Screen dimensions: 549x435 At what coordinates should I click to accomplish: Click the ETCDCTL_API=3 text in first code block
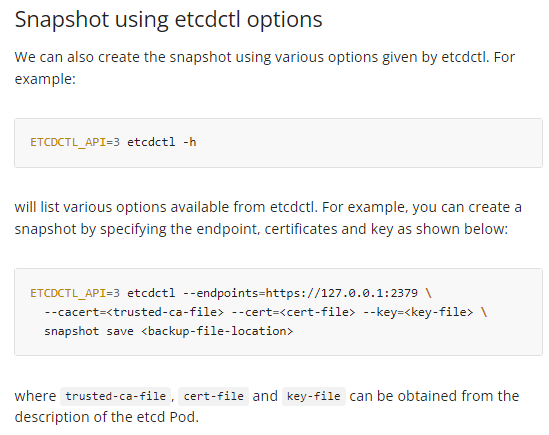click(x=75, y=142)
